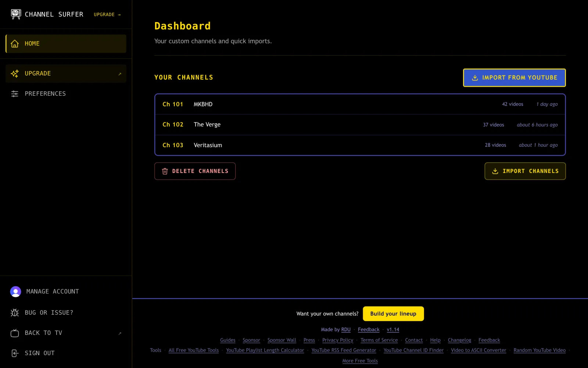
Task: Click external arrow on Back to TV
Action: click(x=120, y=333)
